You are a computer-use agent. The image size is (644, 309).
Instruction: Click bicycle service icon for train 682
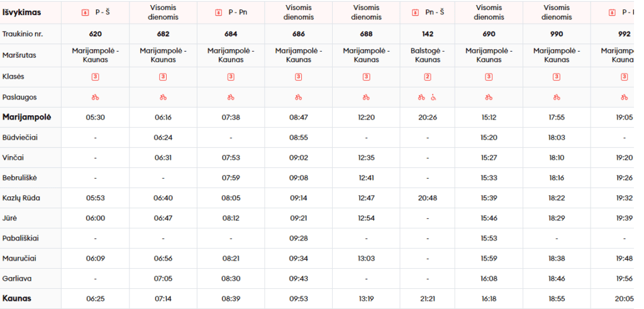click(x=163, y=98)
